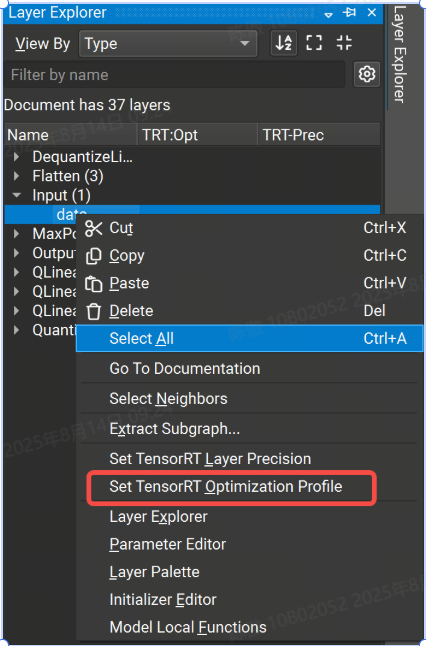Click the vertical Layer Explorer side tab
This screenshot has width=426, height=646.
click(399, 55)
